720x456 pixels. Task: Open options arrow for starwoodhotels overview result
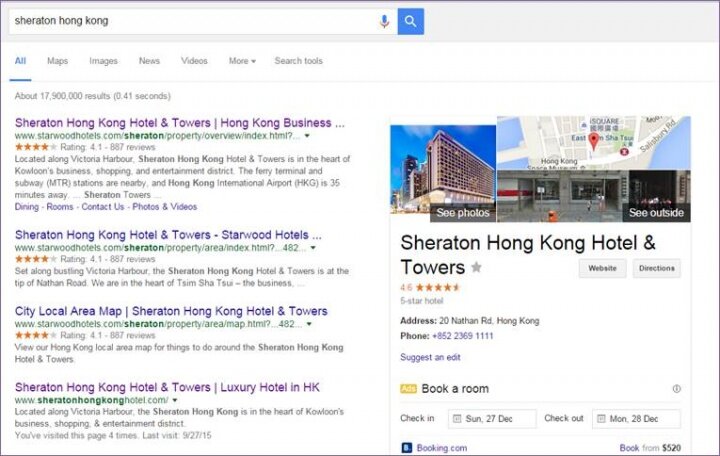coord(307,136)
